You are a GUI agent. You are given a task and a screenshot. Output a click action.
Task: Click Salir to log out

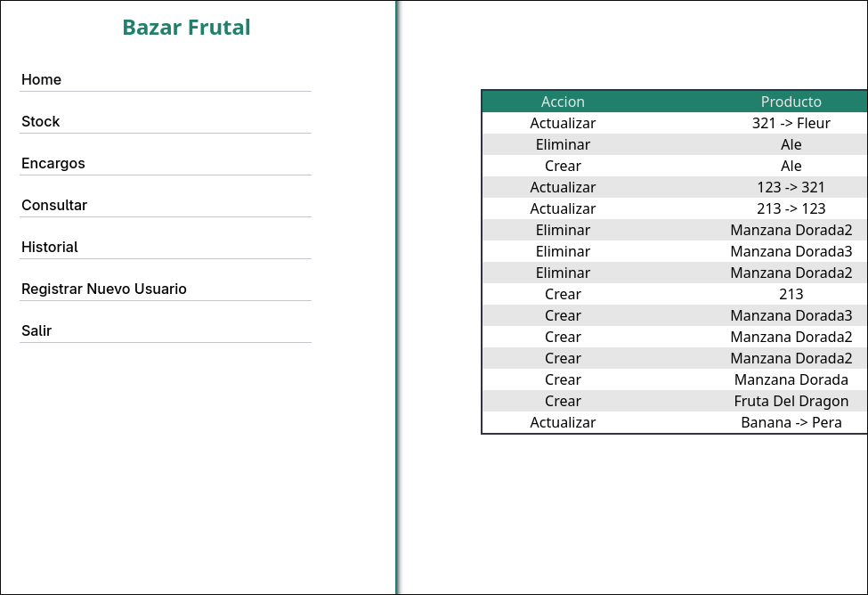37,331
